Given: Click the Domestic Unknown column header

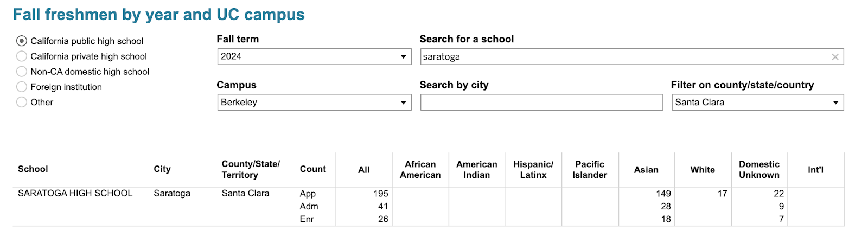Looking at the screenshot, I should pyautogui.click(x=759, y=170).
